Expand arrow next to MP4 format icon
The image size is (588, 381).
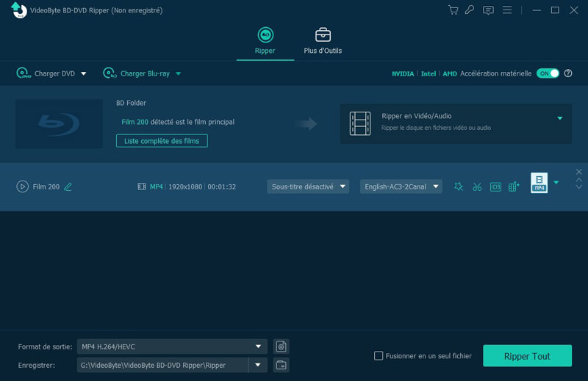[556, 183]
